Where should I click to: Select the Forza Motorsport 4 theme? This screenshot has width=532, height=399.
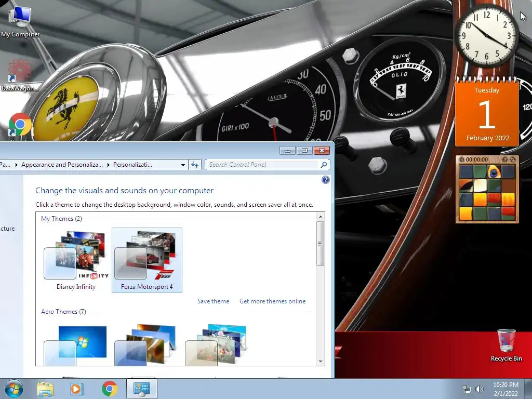tap(147, 260)
